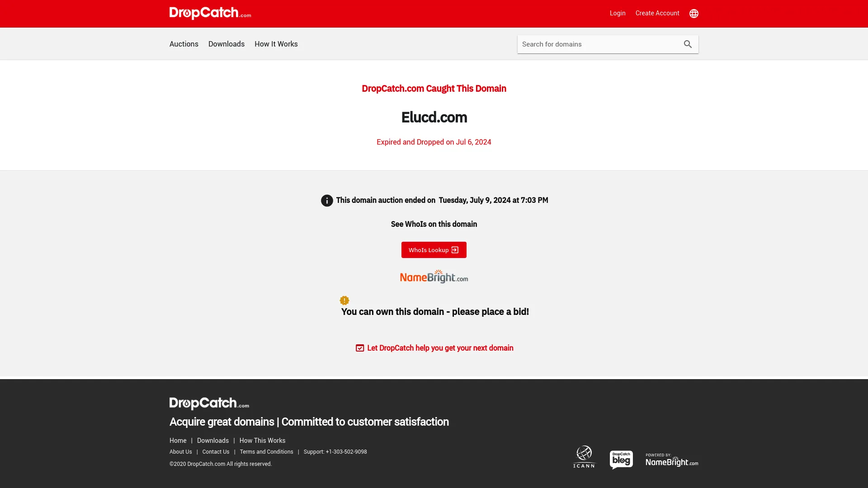
Task: Click the warning icon near bid message
Action: coord(344,300)
